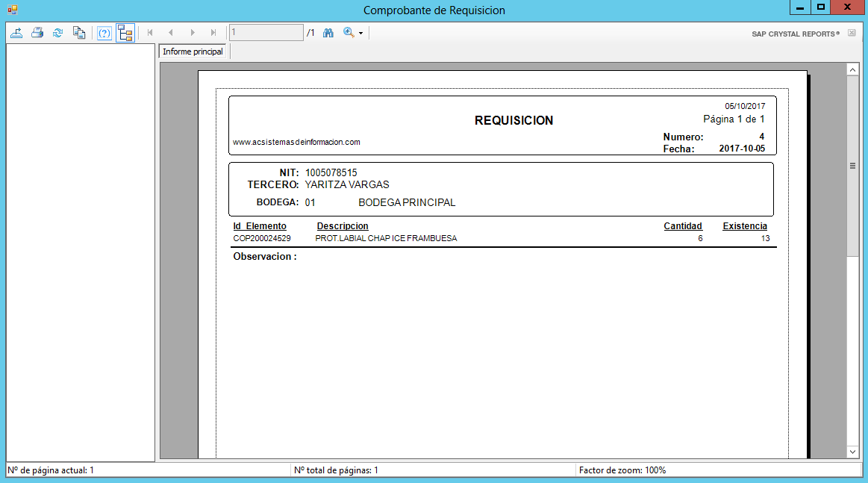Select the Informe principal tab

pos(193,52)
